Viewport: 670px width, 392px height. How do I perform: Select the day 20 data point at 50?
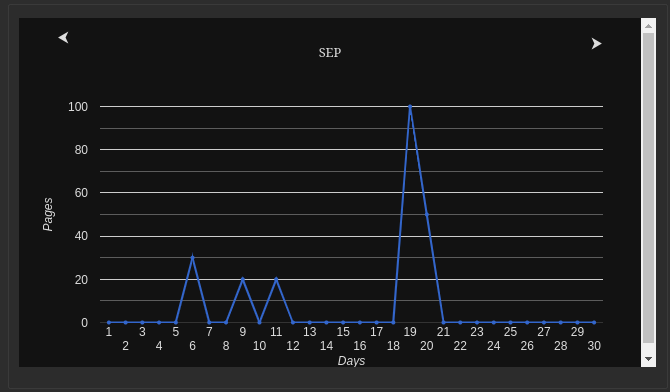(x=426, y=214)
